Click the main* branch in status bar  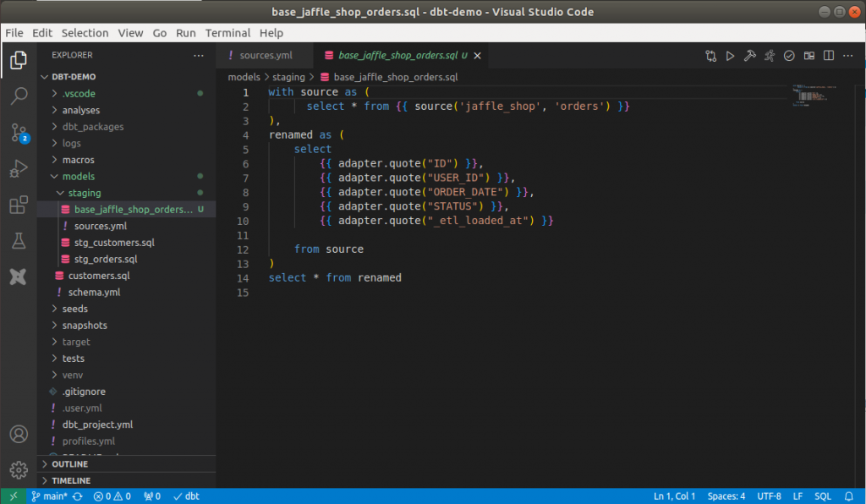(x=49, y=496)
